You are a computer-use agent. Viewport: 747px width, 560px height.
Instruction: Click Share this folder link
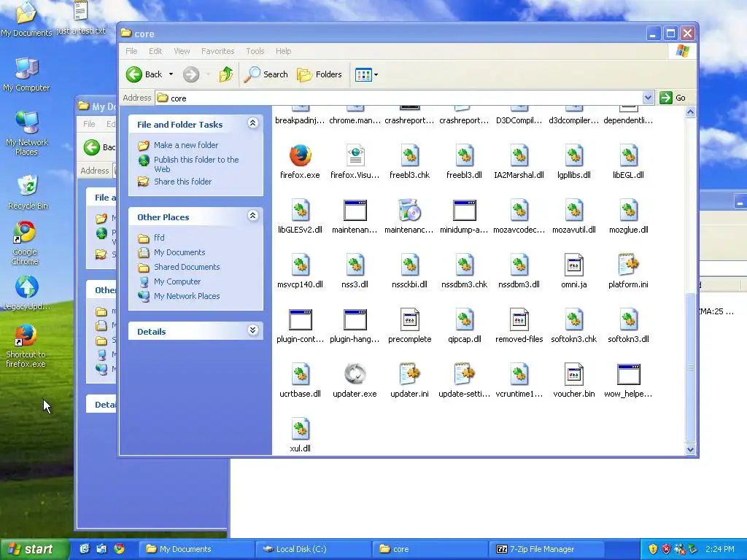coord(182,182)
